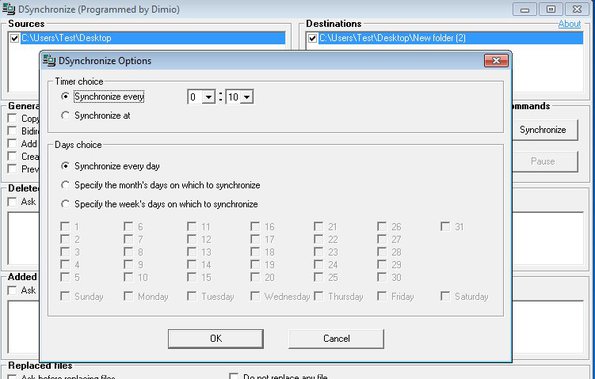Close the DSynchronize Options dialog
The image size is (595, 379).
[496, 61]
